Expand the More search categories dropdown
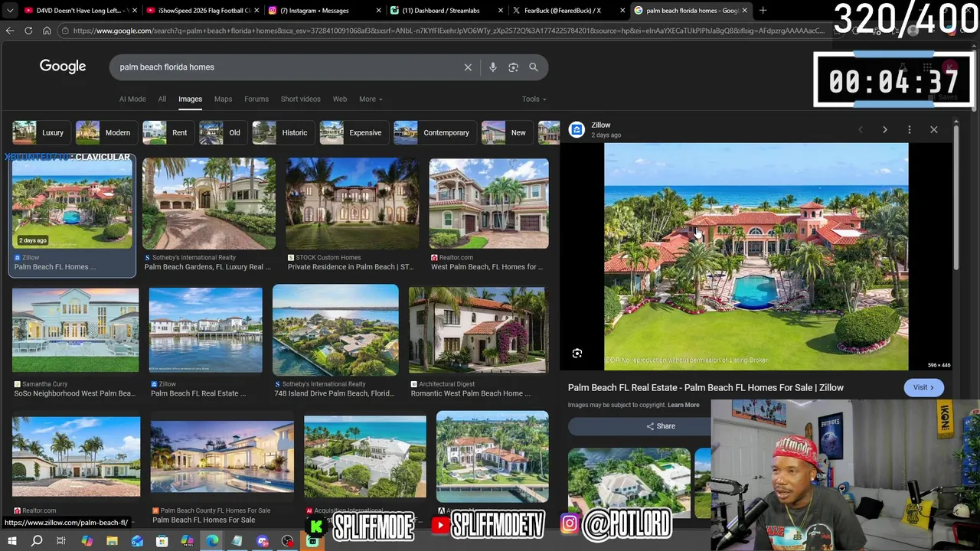 [371, 99]
